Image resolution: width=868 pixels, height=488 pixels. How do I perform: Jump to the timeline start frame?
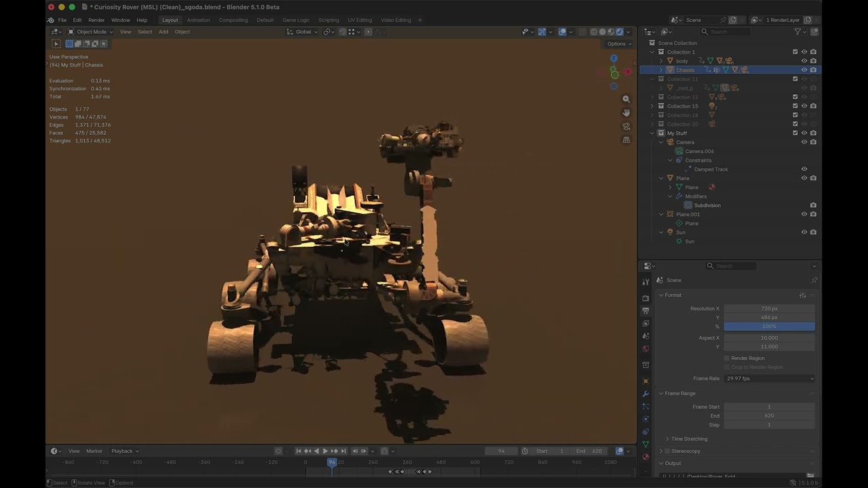298,451
